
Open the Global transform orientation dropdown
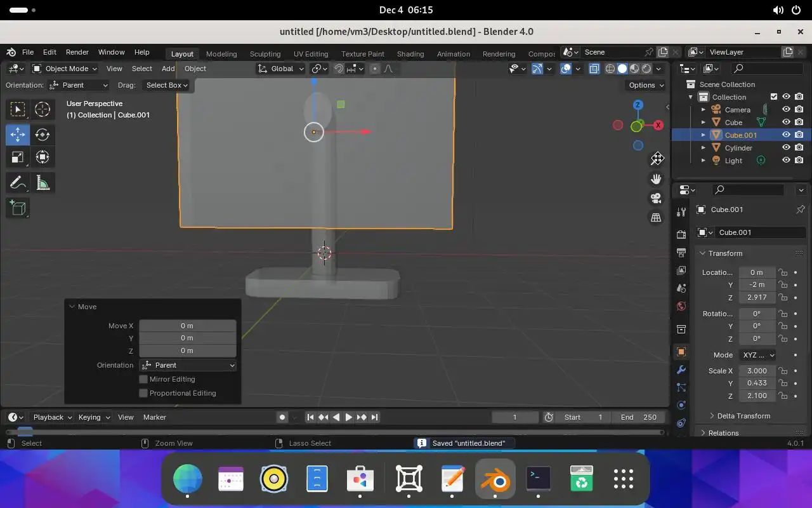(281, 69)
